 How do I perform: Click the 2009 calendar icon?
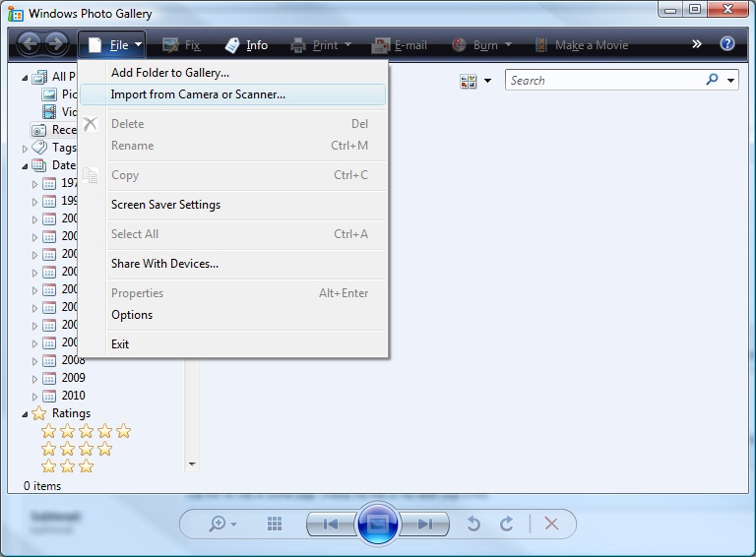[x=49, y=379]
